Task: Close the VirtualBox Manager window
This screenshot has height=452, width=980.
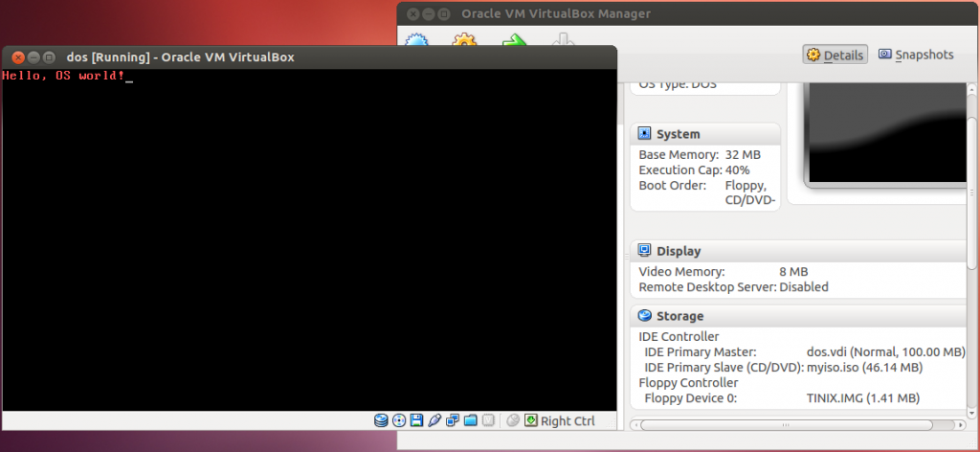Action: click(413, 13)
